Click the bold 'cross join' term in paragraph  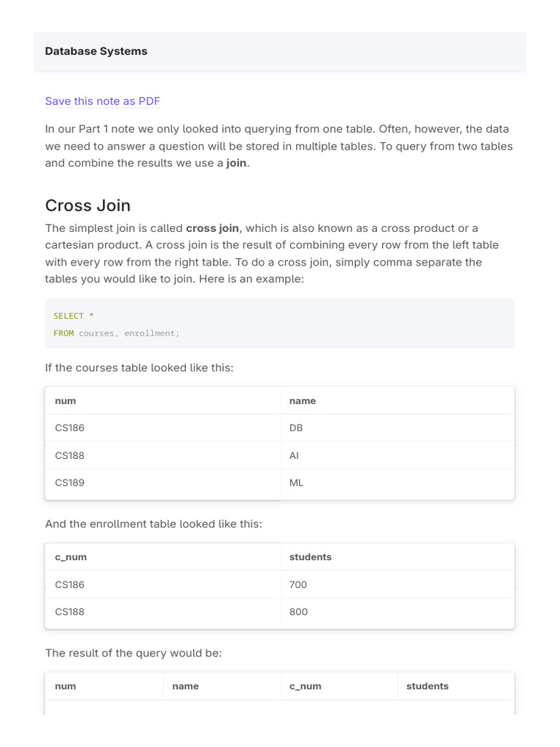click(212, 228)
